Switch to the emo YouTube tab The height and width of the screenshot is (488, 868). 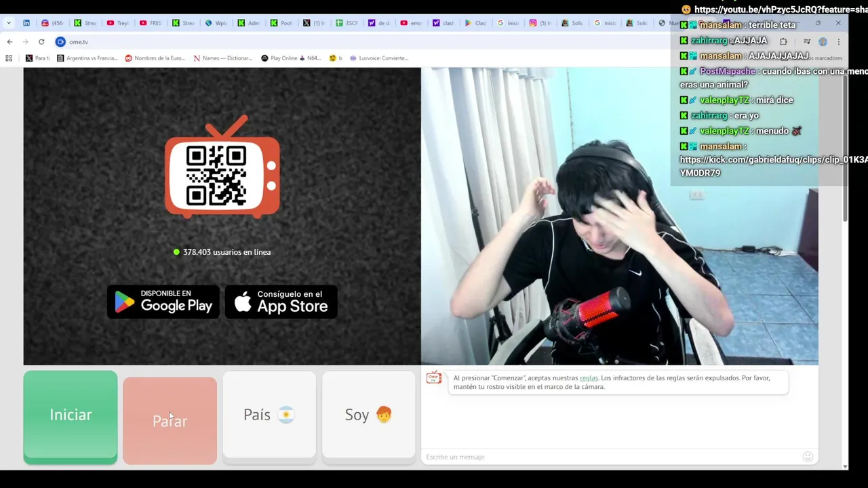411,23
